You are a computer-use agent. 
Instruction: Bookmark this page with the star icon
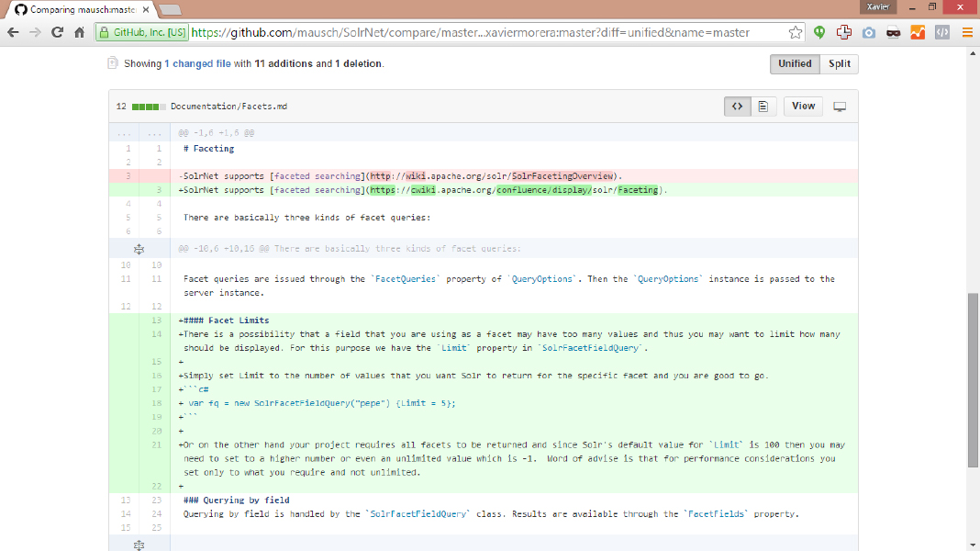(796, 32)
